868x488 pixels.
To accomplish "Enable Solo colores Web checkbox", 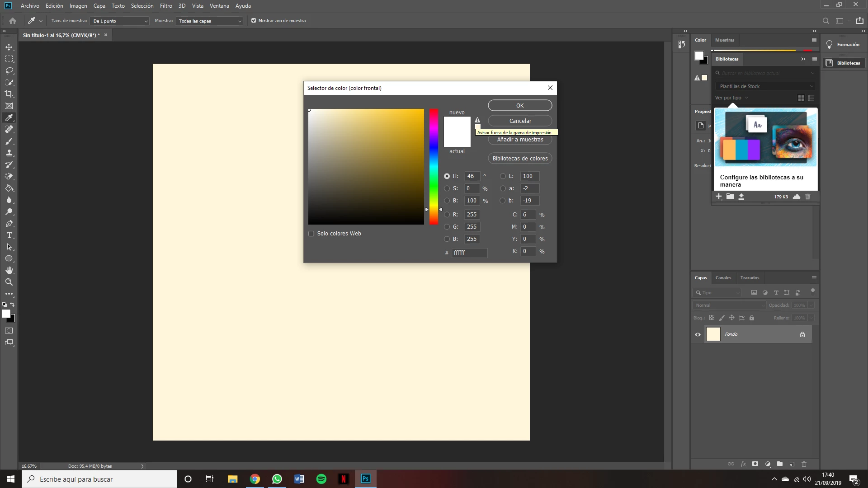I will click(x=311, y=234).
